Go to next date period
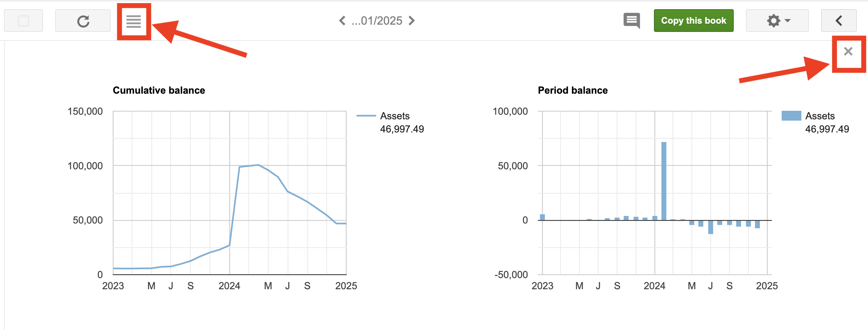868x330 pixels. point(411,21)
